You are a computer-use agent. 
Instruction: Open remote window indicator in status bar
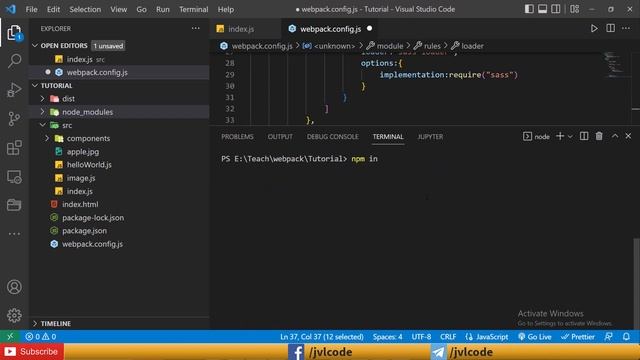tap(10, 336)
